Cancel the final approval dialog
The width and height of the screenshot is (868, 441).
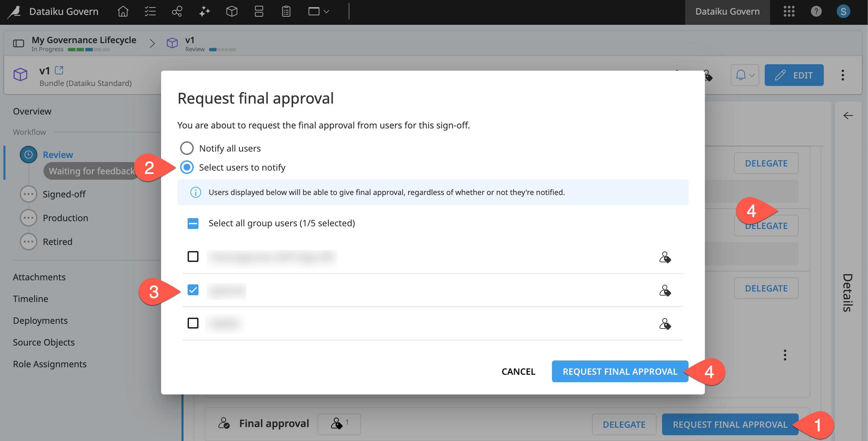(x=518, y=371)
